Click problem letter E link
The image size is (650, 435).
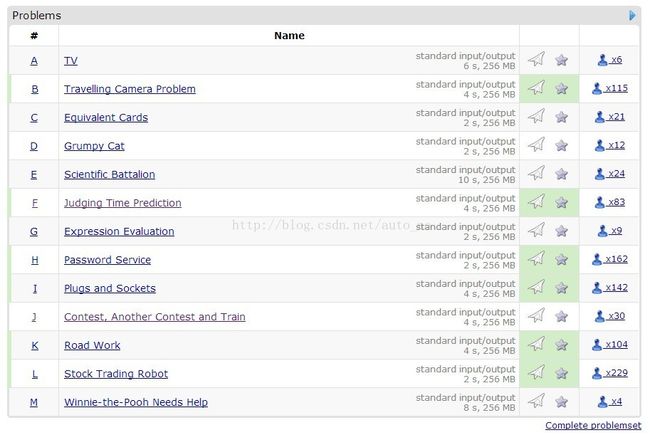tap(34, 175)
